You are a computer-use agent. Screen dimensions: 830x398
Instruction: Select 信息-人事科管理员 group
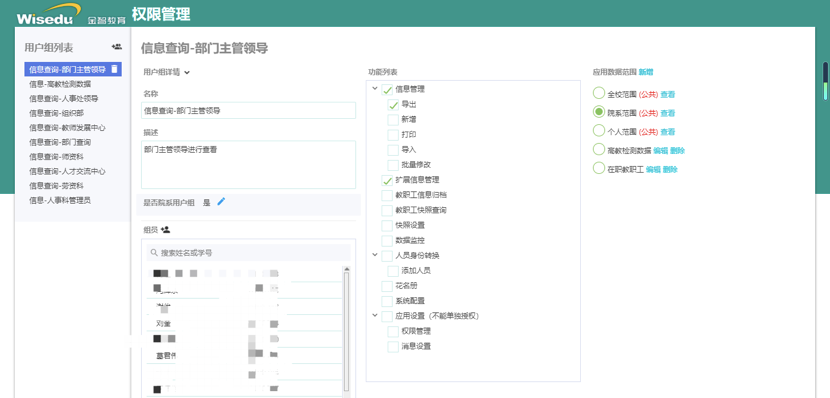point(60,201)
